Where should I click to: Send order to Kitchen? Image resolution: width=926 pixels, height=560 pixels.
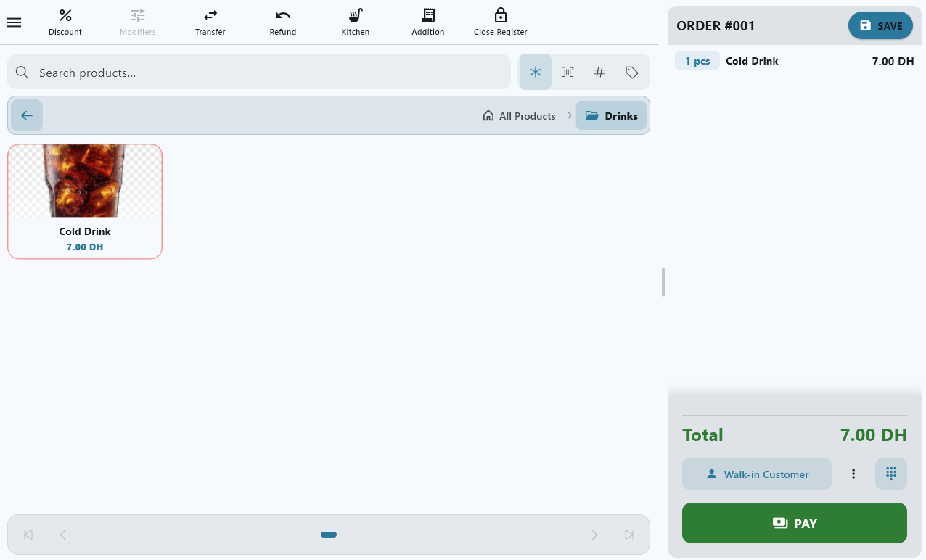[x=356, y=22]
